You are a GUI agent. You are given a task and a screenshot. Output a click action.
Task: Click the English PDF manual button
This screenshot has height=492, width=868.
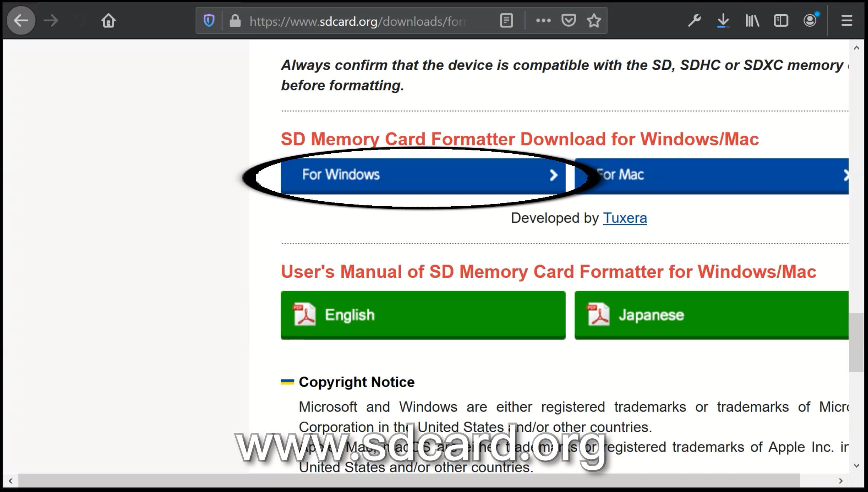coord(423,315)
